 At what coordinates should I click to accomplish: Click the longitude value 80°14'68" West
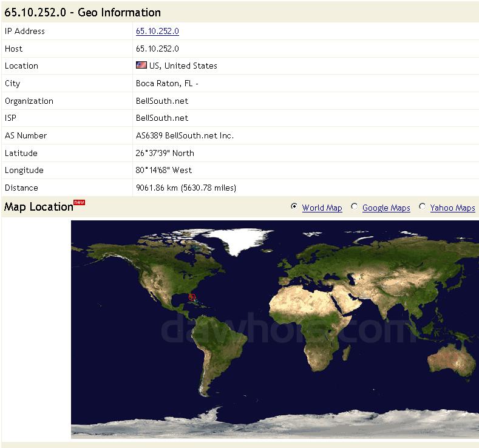[163, 171]
